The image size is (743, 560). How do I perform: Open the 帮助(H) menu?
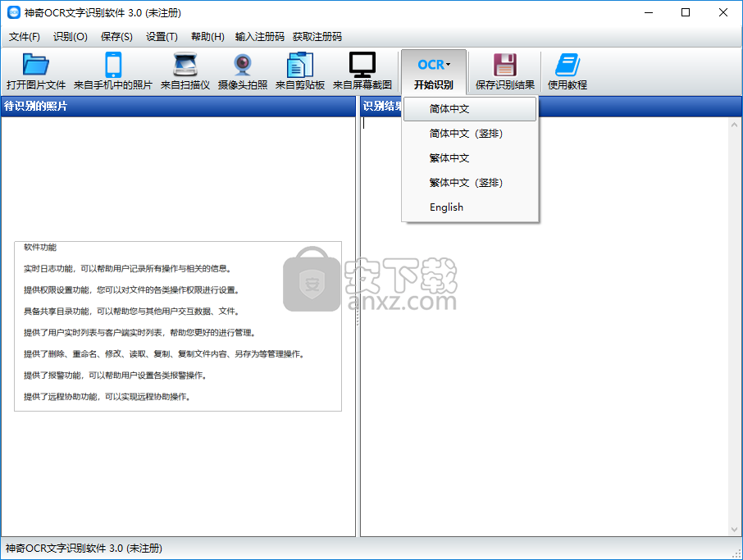point(207,37)
